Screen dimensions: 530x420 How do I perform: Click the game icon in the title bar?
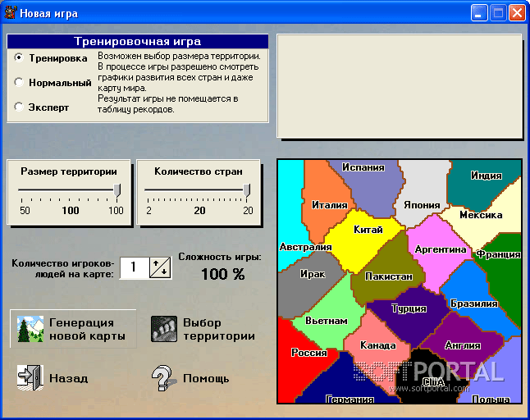tap(10, 13)
